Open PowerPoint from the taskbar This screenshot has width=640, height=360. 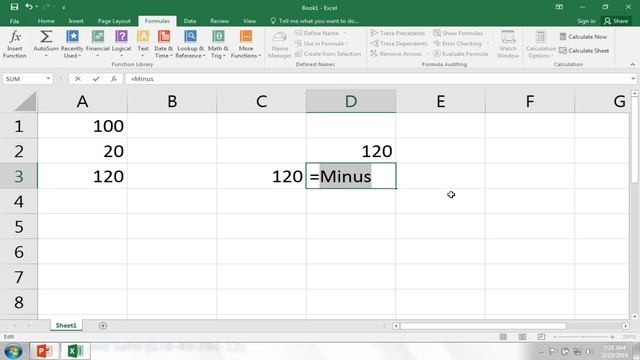coord(44,351)
